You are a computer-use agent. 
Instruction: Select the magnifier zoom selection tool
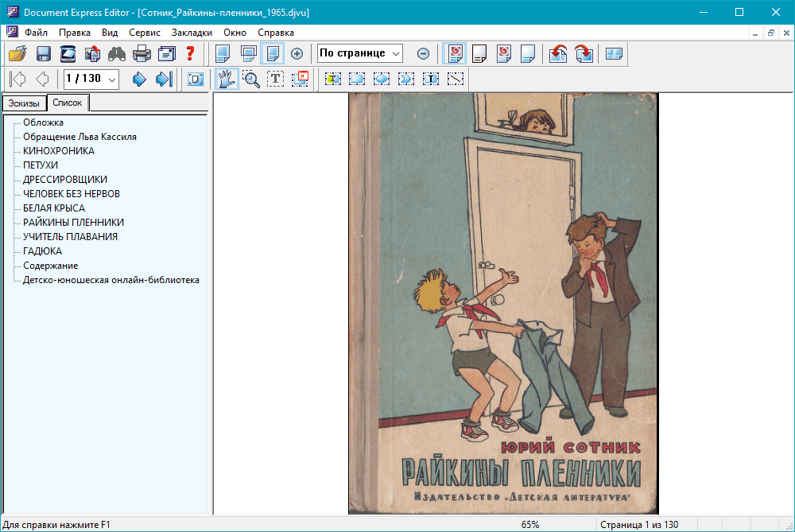(251, 79)
